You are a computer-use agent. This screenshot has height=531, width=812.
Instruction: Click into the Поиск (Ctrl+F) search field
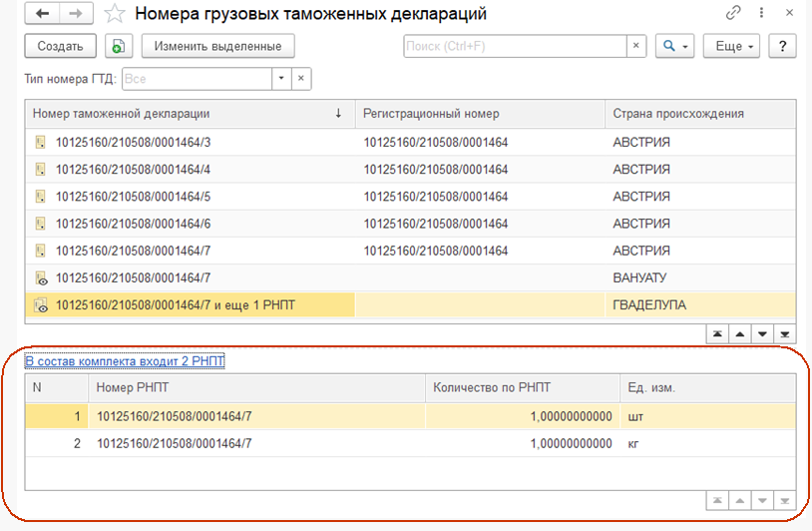pos(514,46)
